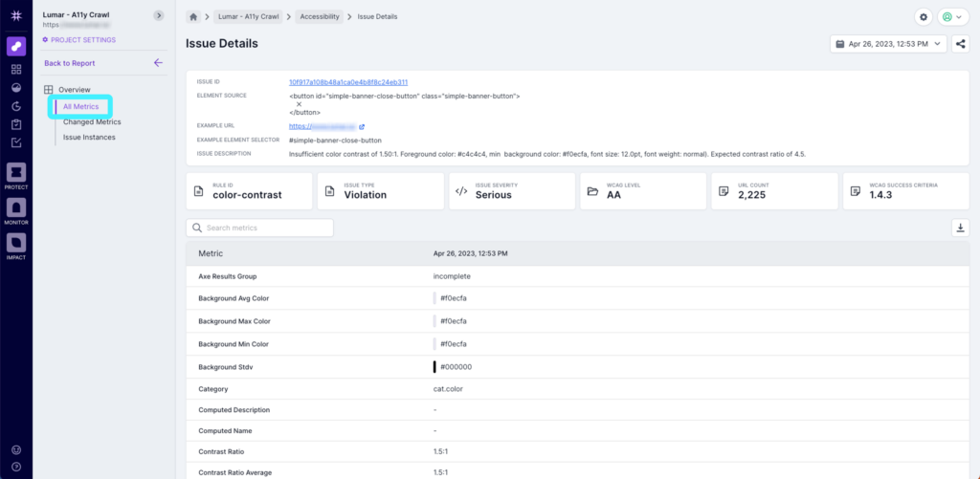Click the checkbox-tick task icon in sidebar
The width and height of the screenshot is (980, 479).
[16, 142]
